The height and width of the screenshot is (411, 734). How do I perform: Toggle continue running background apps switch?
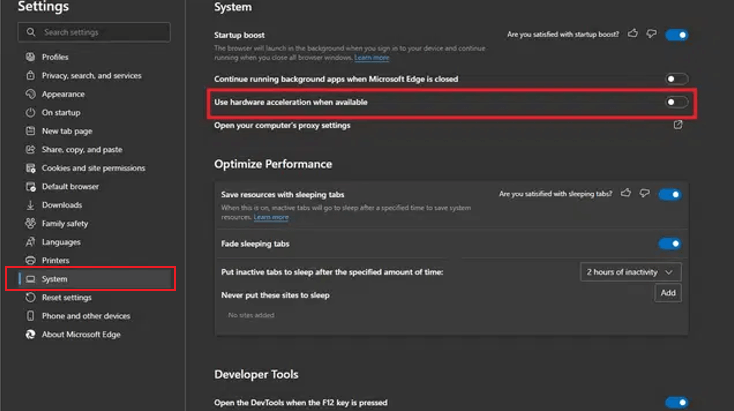click(x=677, y=79)
